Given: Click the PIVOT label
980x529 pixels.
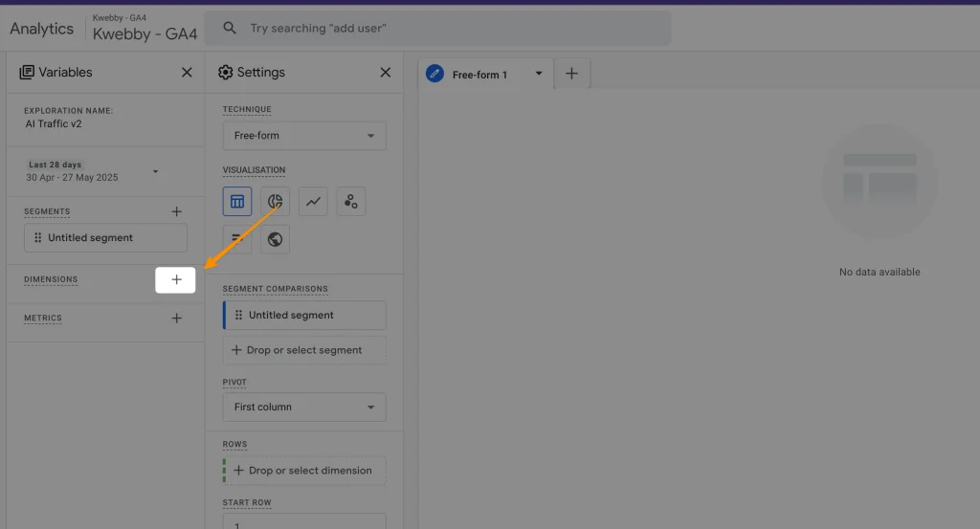Looking at the screenshot, I should [x=234, y=383].
